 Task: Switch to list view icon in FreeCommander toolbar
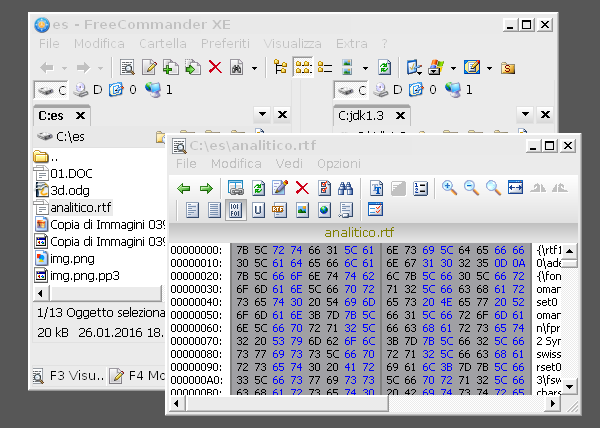[325, 68]
